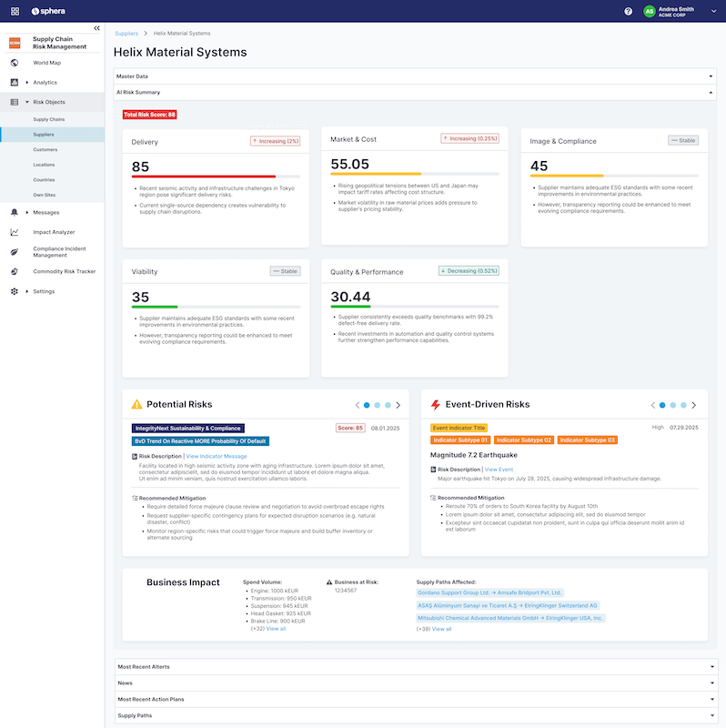
Task: Click View all under Supply Paths Affected
Action: point(441,629)
